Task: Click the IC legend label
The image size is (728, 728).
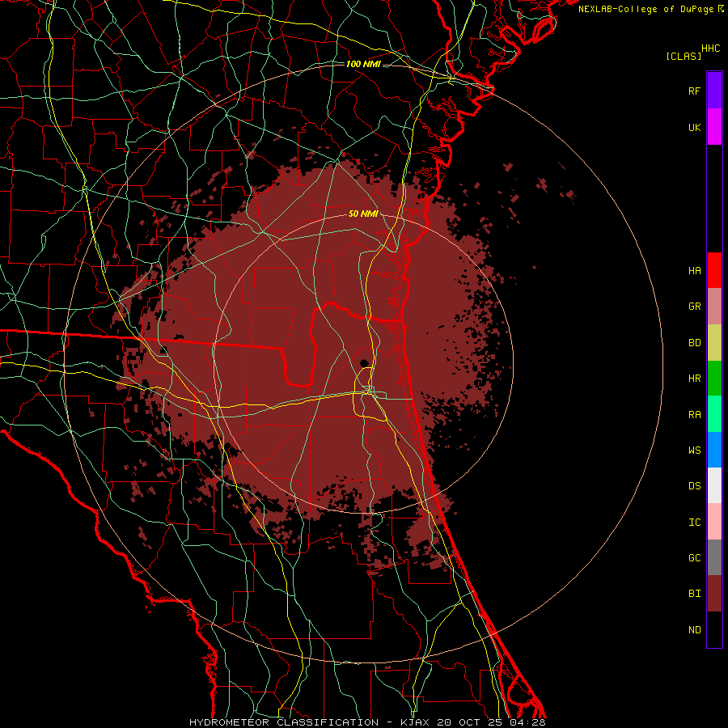Action: [694, 523]
